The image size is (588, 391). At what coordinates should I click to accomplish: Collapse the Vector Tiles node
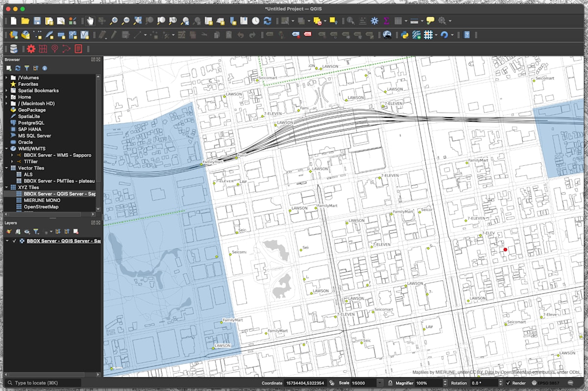(7, 168)
